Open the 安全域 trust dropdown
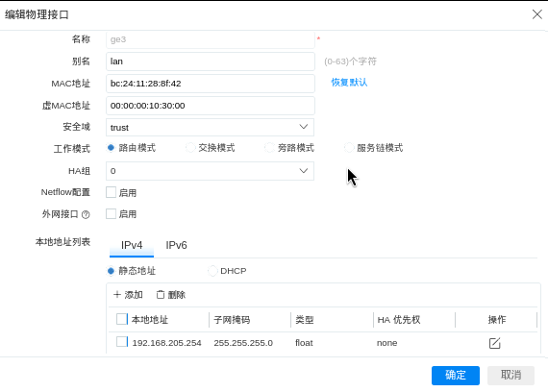 [210, 127]
